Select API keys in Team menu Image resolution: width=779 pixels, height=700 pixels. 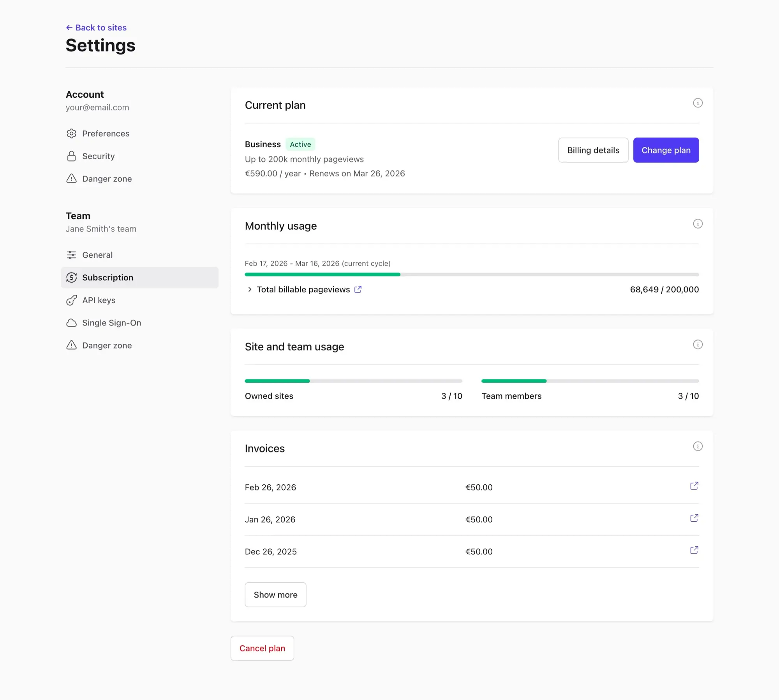click(99, 300)
